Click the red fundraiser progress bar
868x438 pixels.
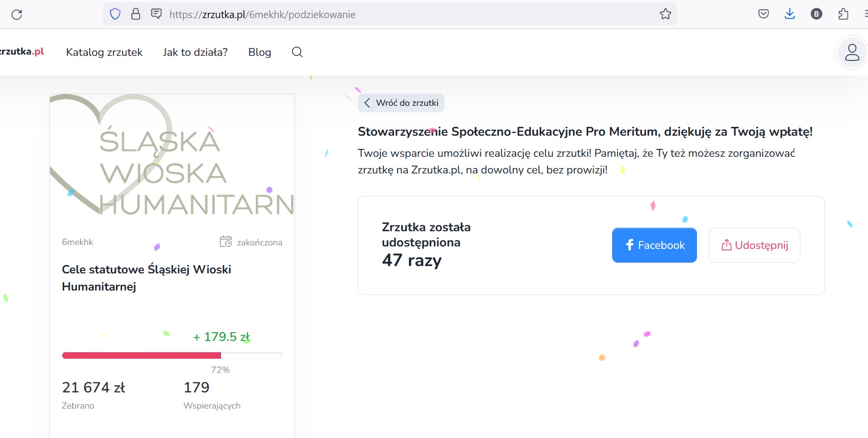tap(172, 356)
